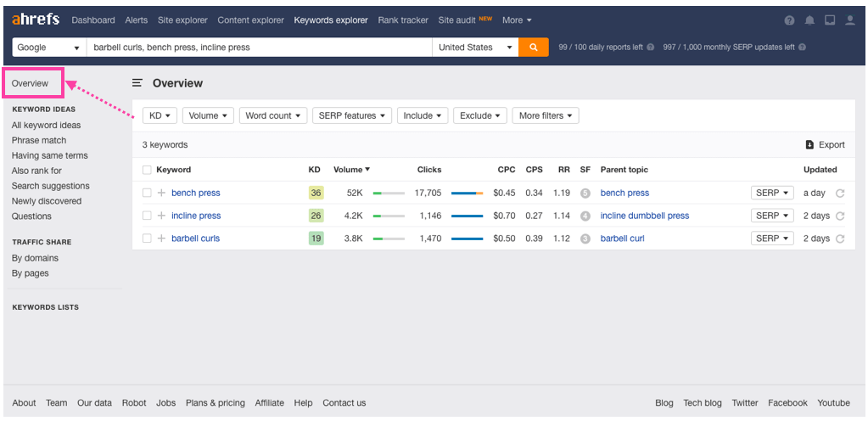Open the Word count filter dropdown

point(273,115)
